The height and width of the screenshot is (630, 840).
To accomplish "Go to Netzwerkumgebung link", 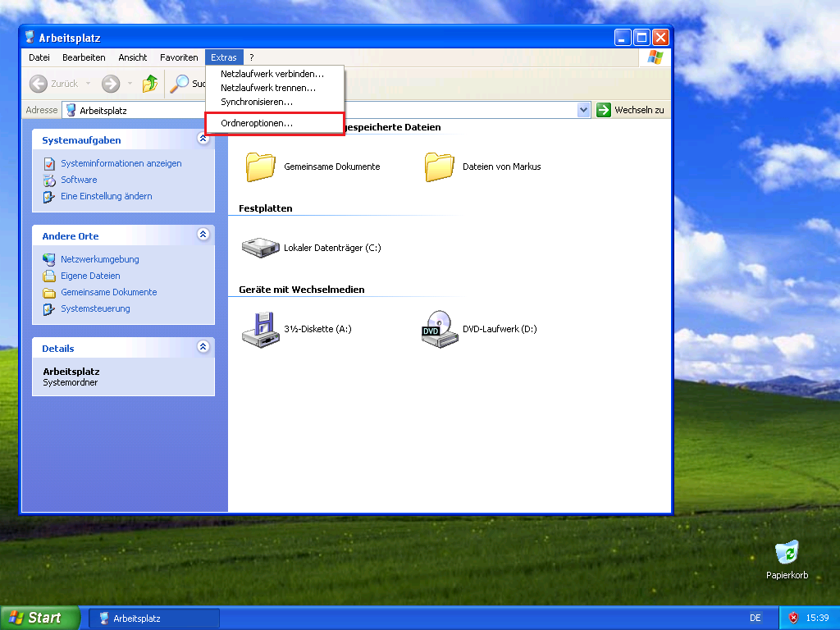I will point(99,259).
